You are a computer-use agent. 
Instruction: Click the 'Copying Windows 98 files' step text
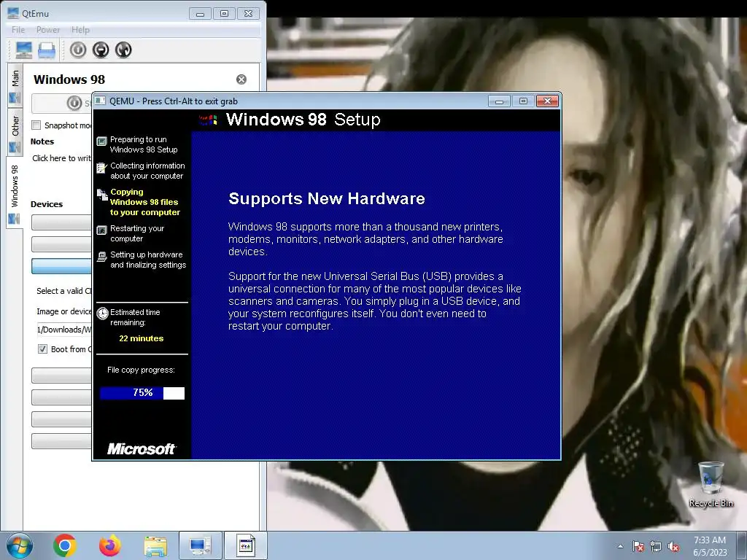pos(145,202)
